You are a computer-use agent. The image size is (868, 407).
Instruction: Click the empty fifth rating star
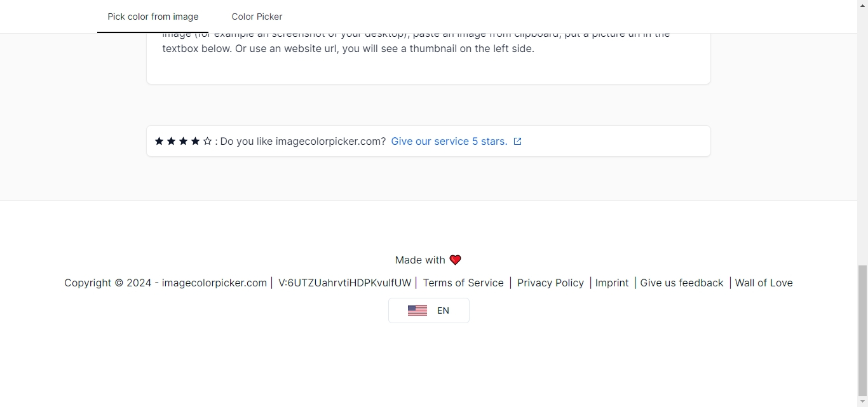coord(207,141)
